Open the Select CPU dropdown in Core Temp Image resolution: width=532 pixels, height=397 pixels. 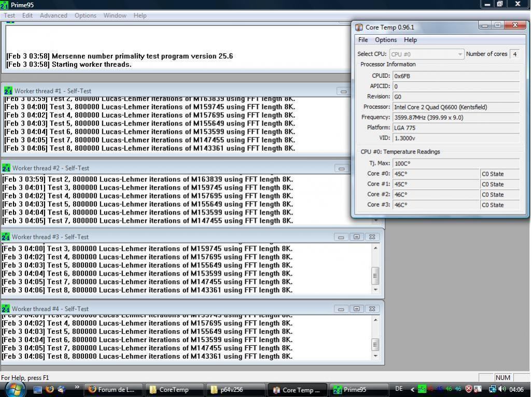tap(426, 54)
